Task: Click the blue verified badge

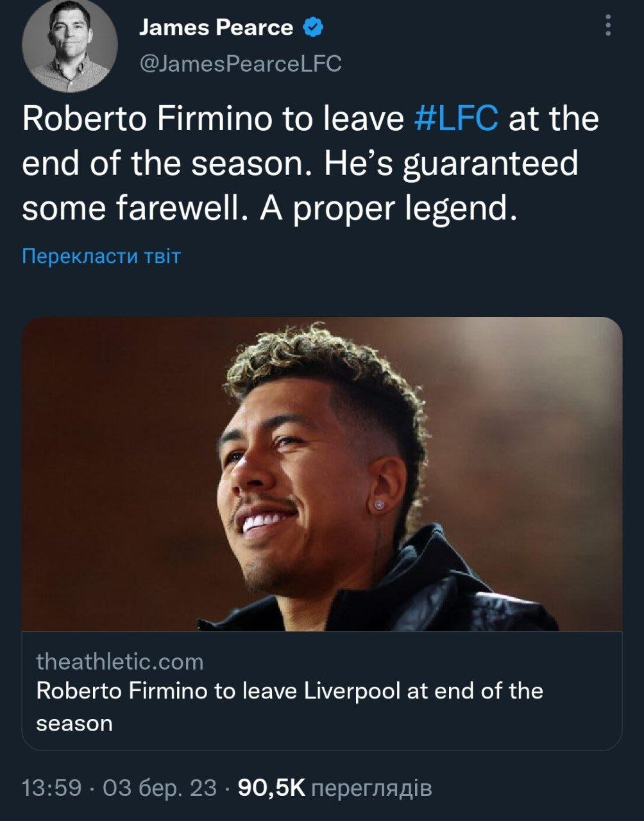Action: pyautogui.click(x=312, y=28)
